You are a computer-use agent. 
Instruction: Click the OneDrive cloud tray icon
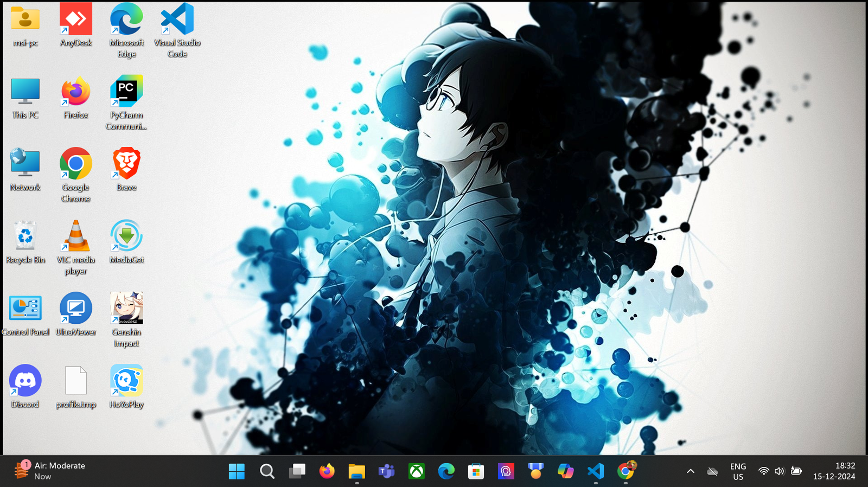point(713,471)
